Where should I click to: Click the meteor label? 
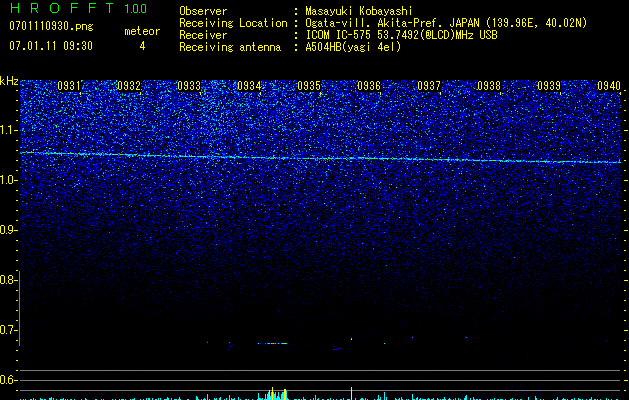(x=142, y=31)
